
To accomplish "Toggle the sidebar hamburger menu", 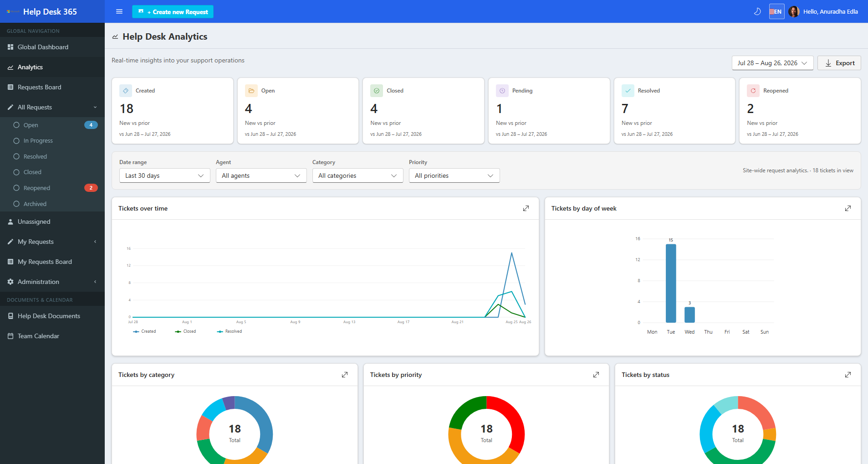I will click(x=119, y=11).
